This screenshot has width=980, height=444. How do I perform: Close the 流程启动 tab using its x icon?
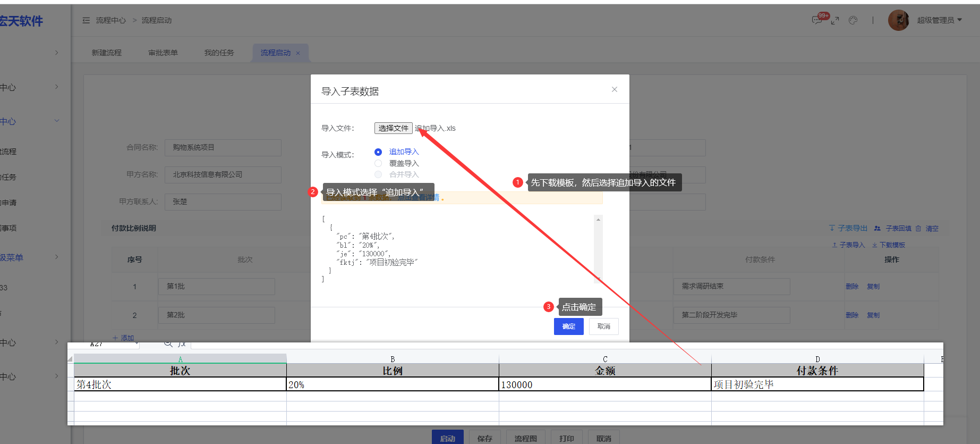click(x=298, y=53)
